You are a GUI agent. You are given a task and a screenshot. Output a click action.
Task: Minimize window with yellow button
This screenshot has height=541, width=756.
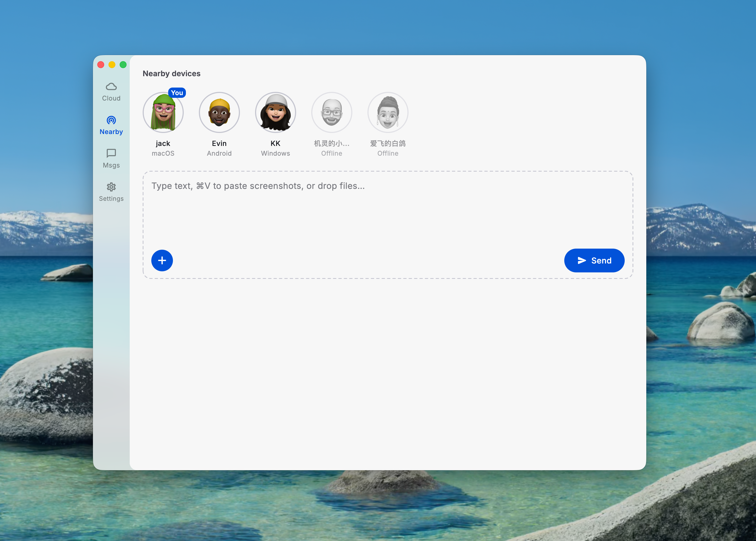click(112, 65)
